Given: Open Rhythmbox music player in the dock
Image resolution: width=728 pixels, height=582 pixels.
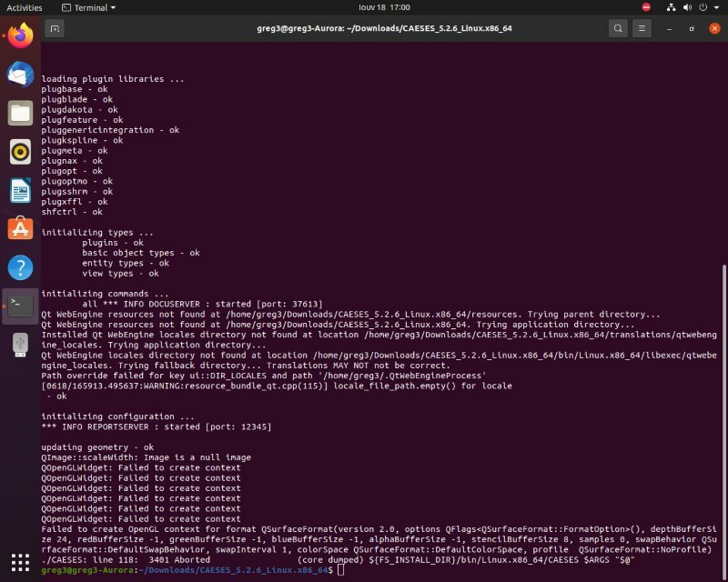Looking at the screenshot, I should coord(20,152).
